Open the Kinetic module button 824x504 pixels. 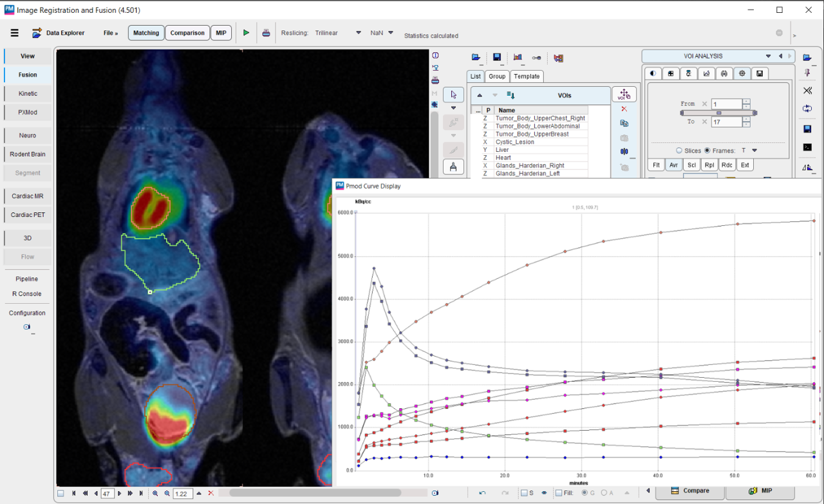pyautogui.click(x=28, y=93)
